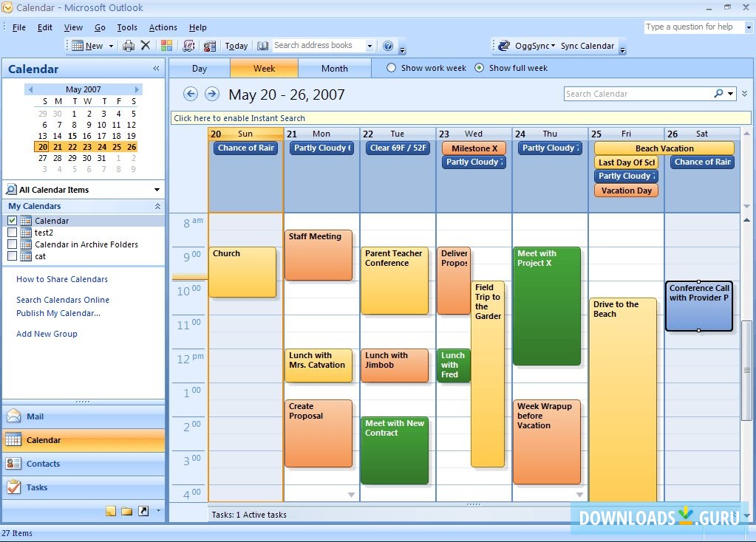This screenshot has height=542, width=756.
Task: Open Configure buttons dropdown in navigation pane
Action: coord(158,511)
